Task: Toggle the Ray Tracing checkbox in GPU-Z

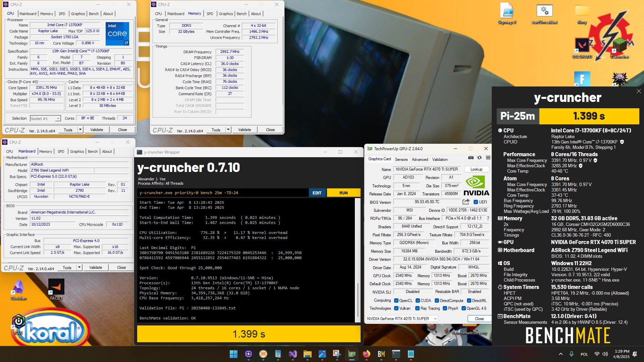Action: click(417, 308)
